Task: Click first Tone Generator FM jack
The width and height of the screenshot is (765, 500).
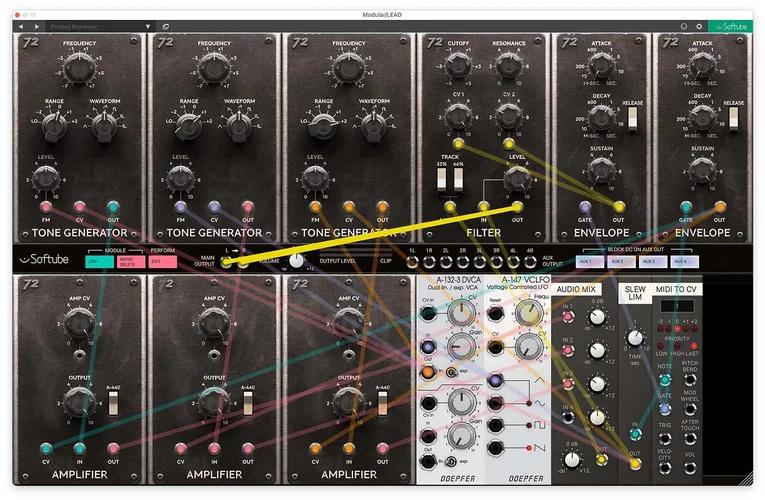Action: point(46,207)
